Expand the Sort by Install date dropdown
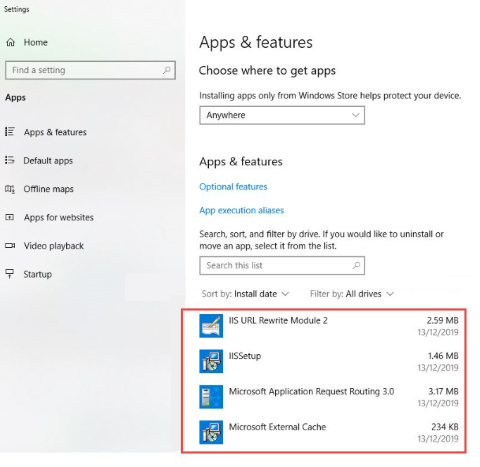The width and height of the screenshot is (480, 467). pos(245,294)
